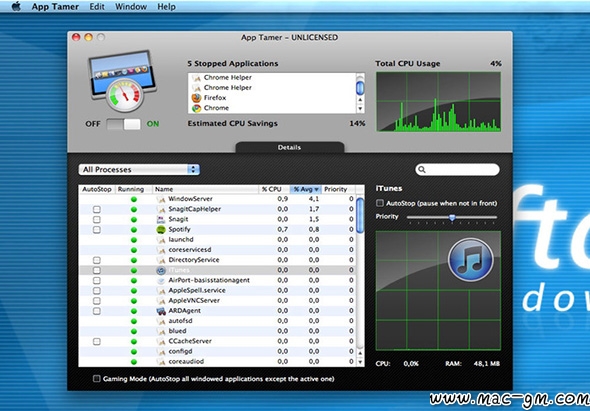Enable AutoStop for iTunes in detail panel
Viewport: 590px width, 411px height.
[x=380, y=203]
